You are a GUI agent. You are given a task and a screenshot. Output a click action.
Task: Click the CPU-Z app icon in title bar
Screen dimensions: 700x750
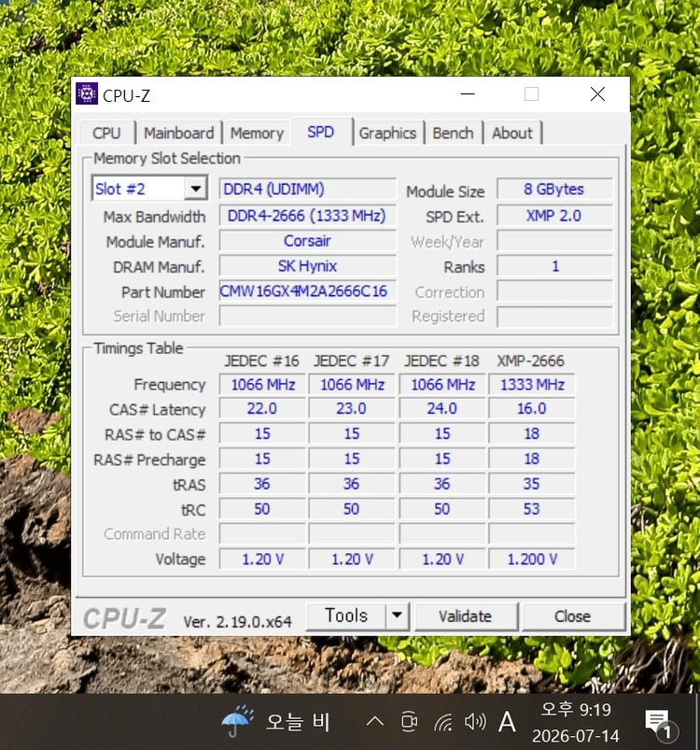click(87, 93)
